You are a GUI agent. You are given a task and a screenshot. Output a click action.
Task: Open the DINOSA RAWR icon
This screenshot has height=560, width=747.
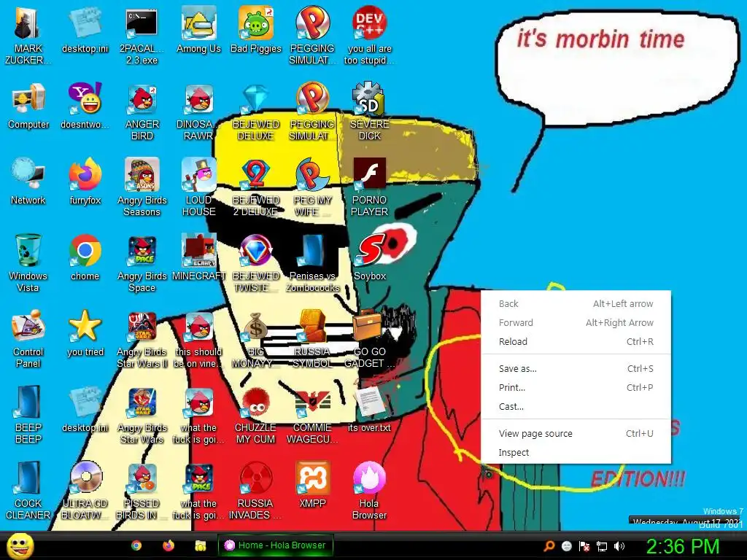click(198, 112)
